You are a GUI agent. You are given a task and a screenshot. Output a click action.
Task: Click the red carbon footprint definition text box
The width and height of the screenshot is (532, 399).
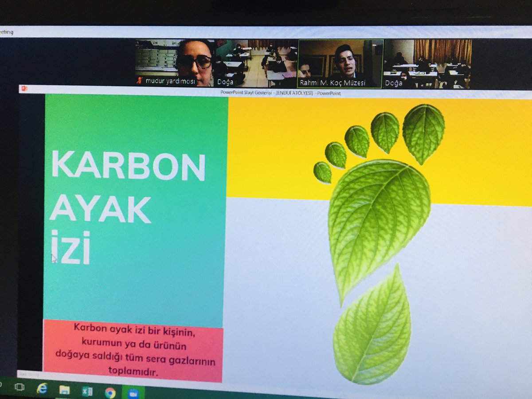click(133, 352)
